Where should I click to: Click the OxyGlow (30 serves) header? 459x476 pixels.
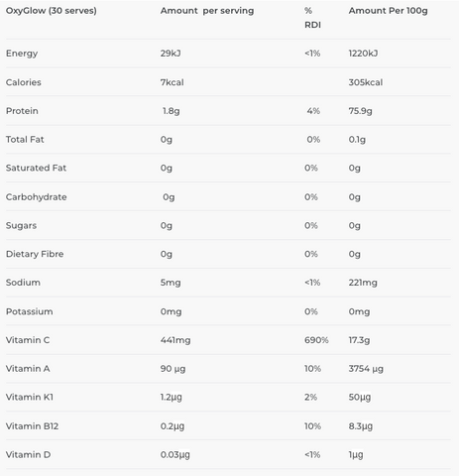click(x=52, y=11)
